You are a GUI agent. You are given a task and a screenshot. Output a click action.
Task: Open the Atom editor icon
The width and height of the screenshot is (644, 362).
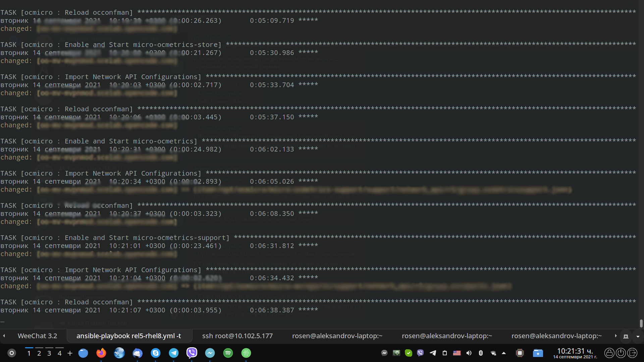pyautogui.click(x=246, y=353)
